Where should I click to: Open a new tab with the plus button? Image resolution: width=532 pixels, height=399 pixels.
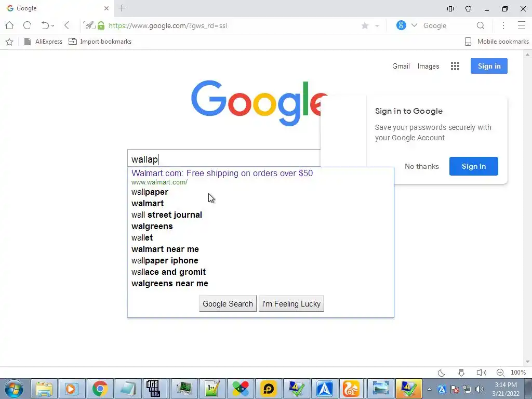pyautogui.click(x=122, y=8)
